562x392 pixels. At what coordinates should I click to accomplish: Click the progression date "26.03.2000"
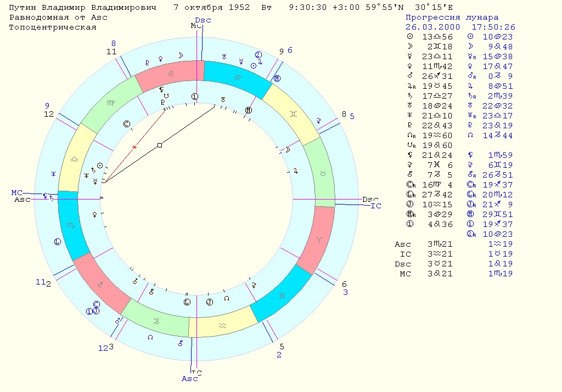click(432, 27)
